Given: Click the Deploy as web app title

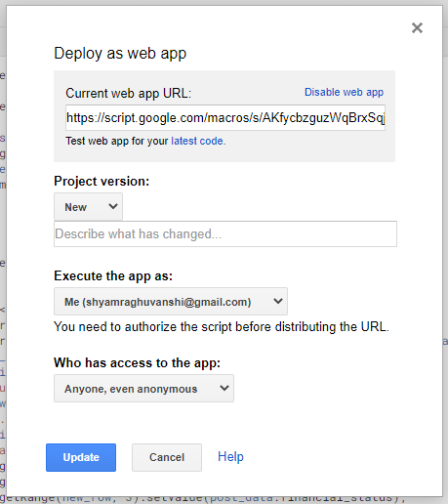Looking at the screenshot, I should coord(120,54).
